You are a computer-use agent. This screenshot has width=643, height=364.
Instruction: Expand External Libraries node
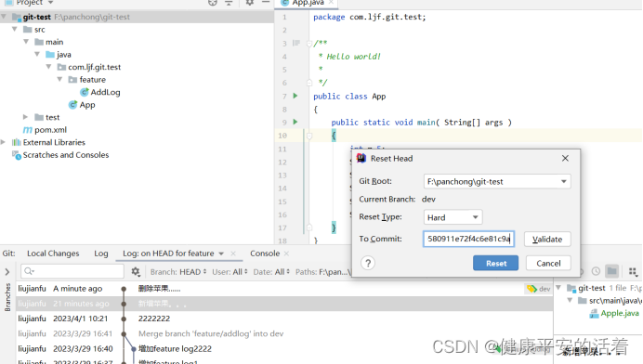4,142
